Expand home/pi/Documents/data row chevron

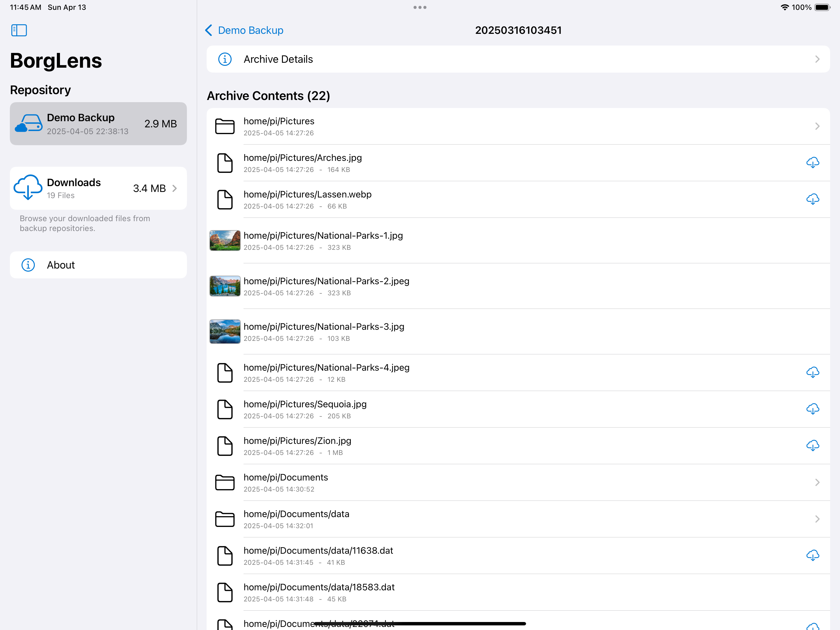click(x=817, y=519)
